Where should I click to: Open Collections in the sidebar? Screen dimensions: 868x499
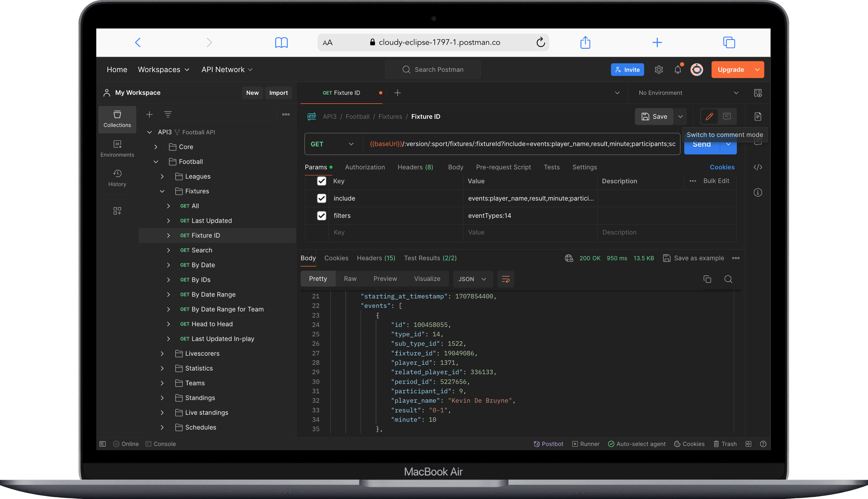point(117,119)
